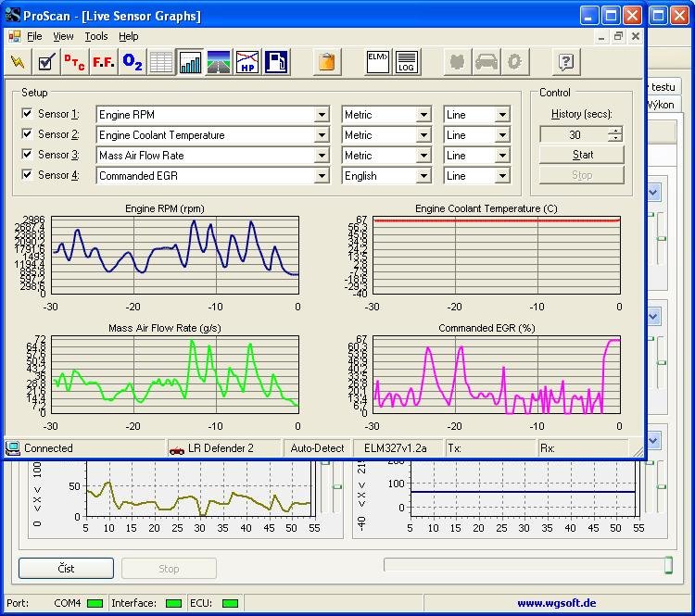This screenshot has width=695, height=616.
Task: Open the ELM terminal icon
Action: [x=377, y=62]
